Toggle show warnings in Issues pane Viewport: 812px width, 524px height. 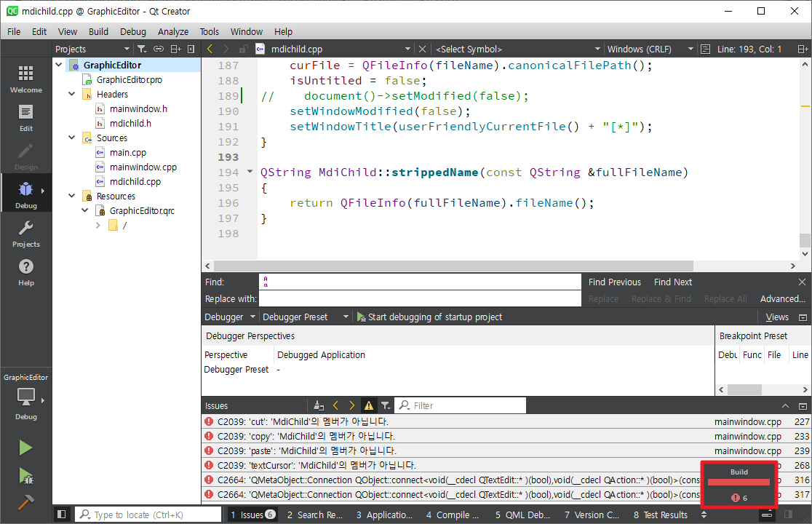tap(369, 405)
